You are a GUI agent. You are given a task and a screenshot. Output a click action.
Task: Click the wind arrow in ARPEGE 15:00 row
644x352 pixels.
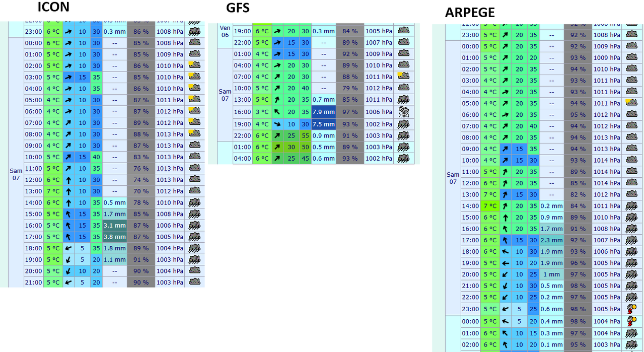tap(506, 217)
